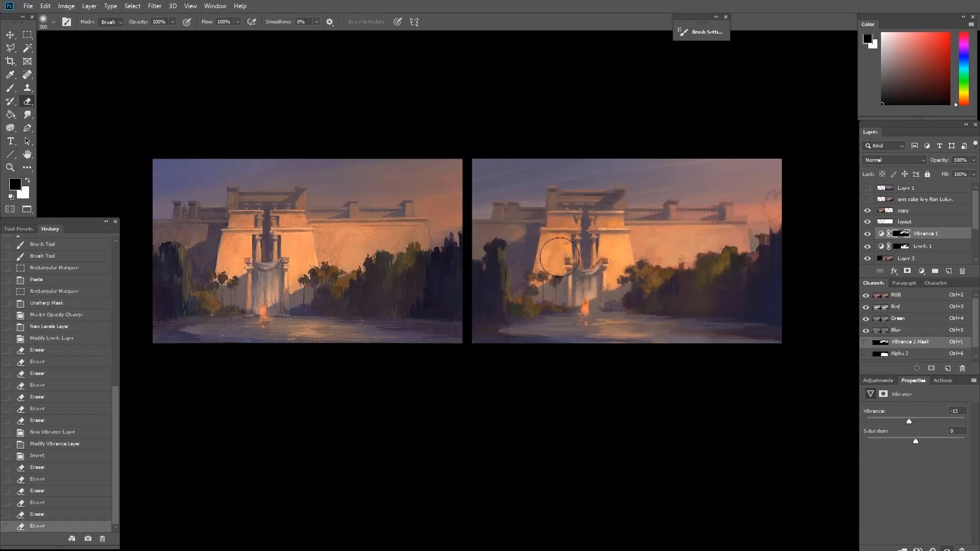Hide the layout layer
Screen dimensions: 980x551
pyautogui.click(x=867, y=222)
